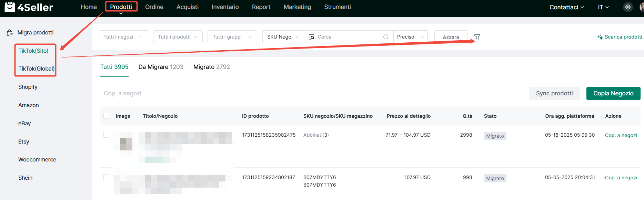Click Cop. a negozi for the 05-18-2025 row

(x=621, y=135)
